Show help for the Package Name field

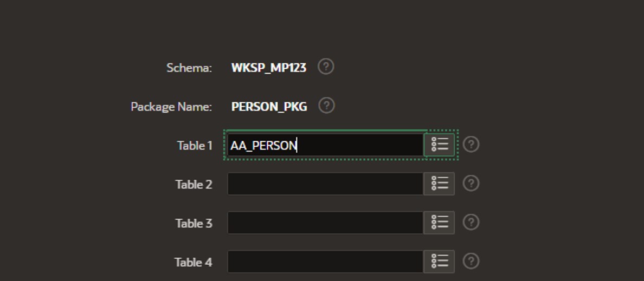coord(326,106)
